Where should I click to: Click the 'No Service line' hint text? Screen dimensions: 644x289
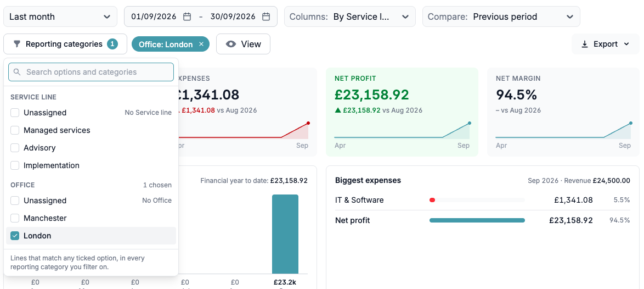pyautogui.click(x=148, y=113)
